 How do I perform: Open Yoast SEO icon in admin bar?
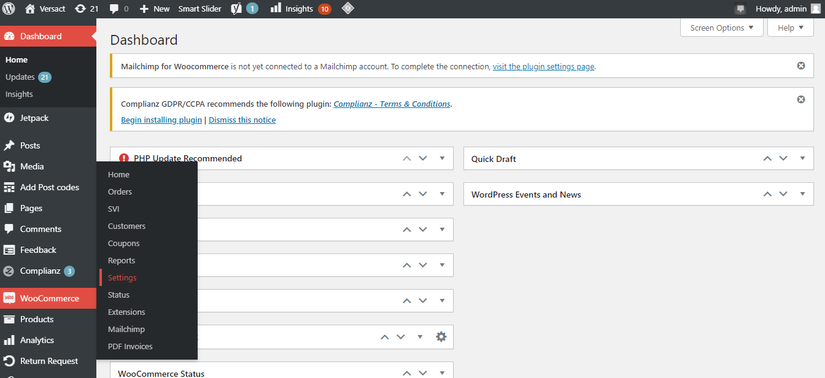pyautogui.click(x=236, y=8)
